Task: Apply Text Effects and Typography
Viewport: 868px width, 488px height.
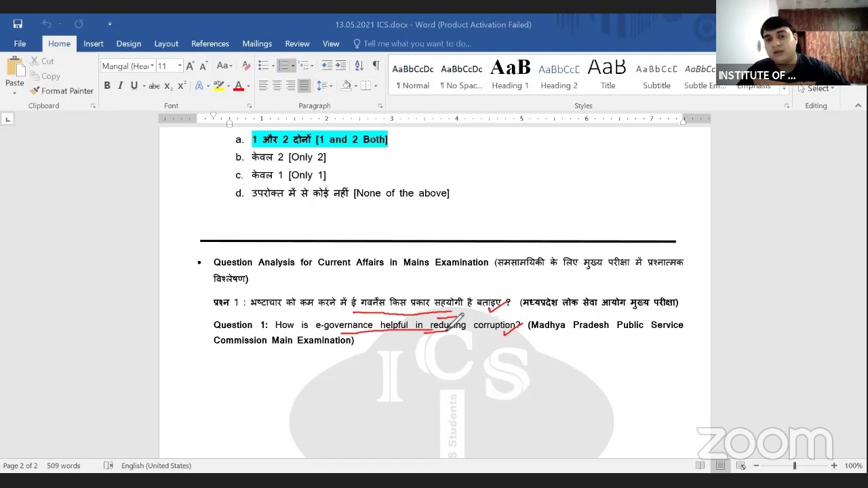Action: tap(199, 86)
